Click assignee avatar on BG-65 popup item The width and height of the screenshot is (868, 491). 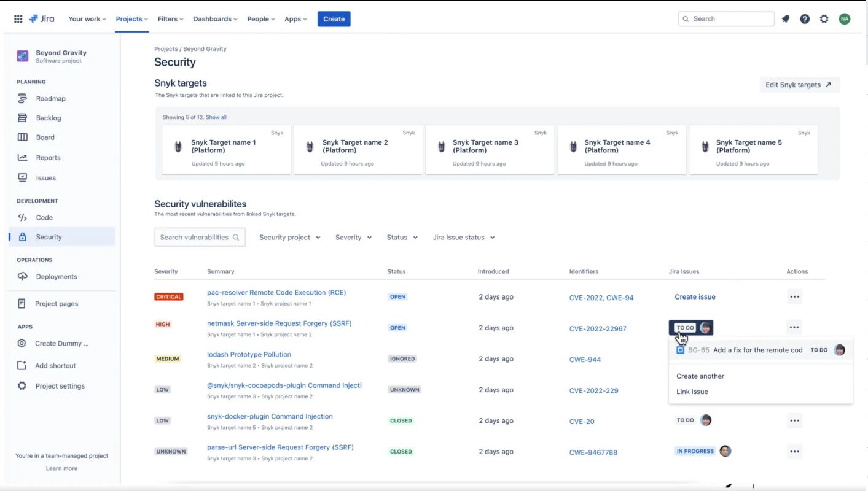tap(840, 350)
